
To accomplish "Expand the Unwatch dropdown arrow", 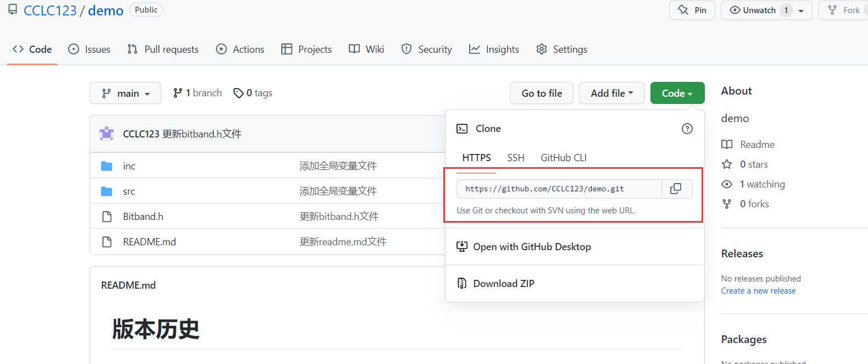I will tap(801, 10).
